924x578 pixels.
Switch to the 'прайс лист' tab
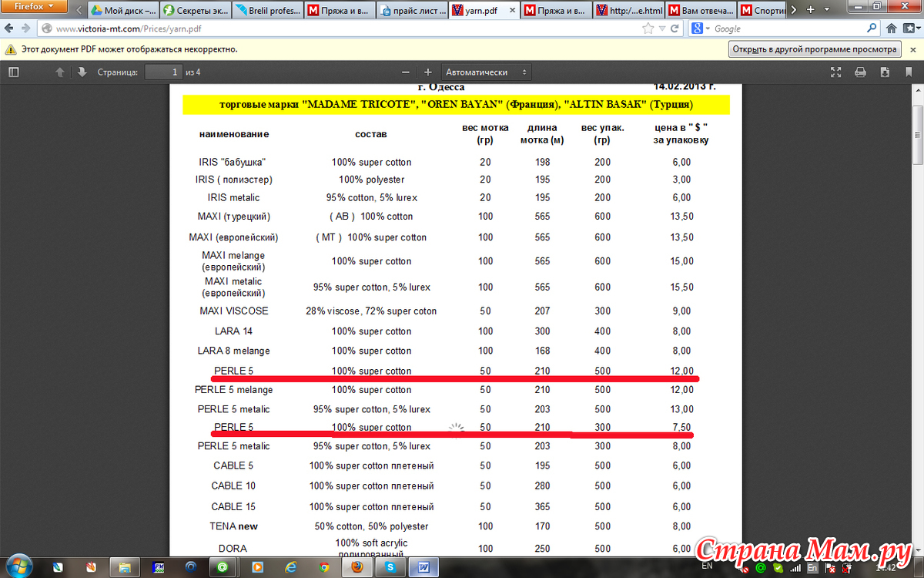(x=413, y=11)
